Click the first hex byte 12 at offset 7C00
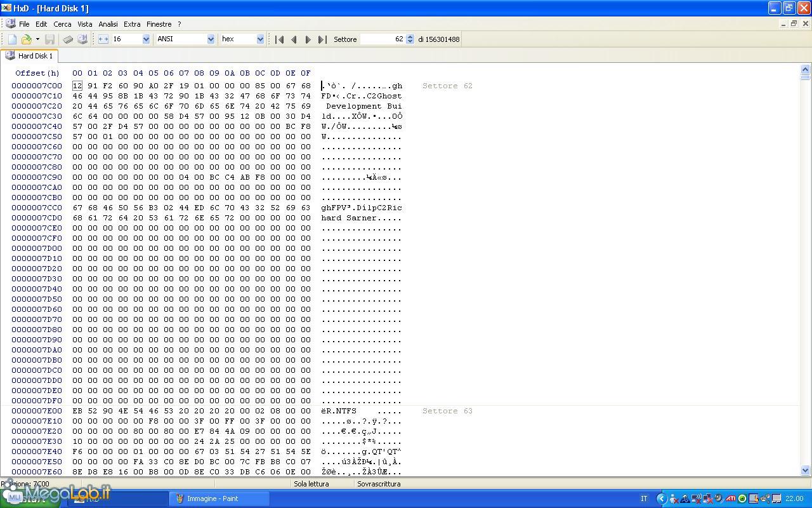Image resolution: width=812 pixels, height=508 pixels. [x=77, y=86]
